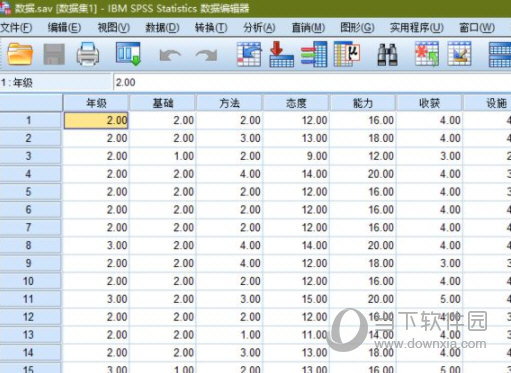Click highlighted 年级 cell in row 1
The height and width of the screenshot is (373, 511).
(96, 120)
